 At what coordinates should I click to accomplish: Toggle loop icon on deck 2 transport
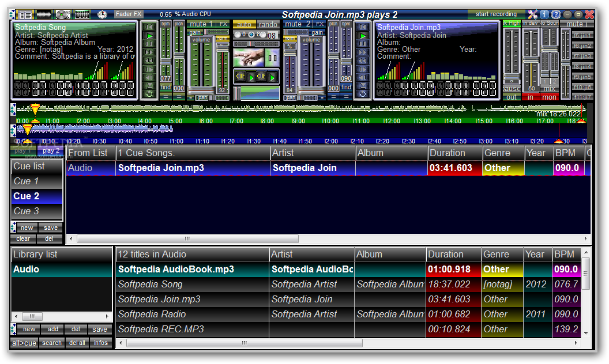pyautogui.click(x=362, y=94)
